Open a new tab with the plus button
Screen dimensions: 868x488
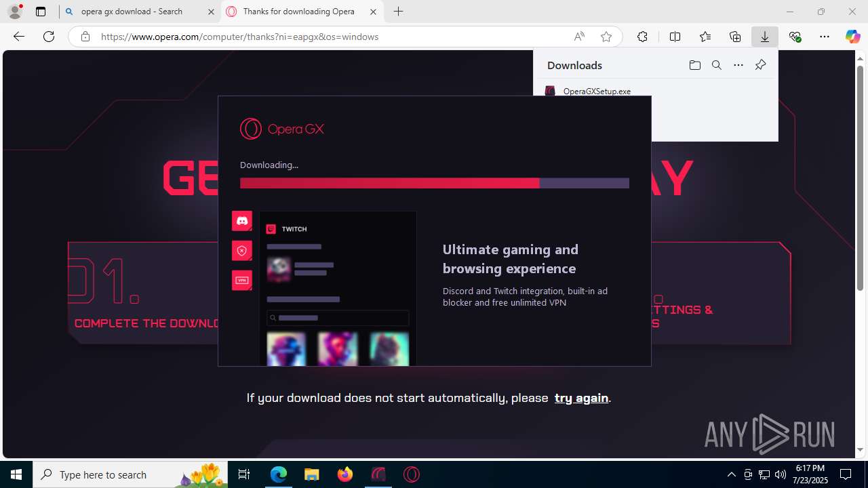pyautogui.click(x=399, y=12)
